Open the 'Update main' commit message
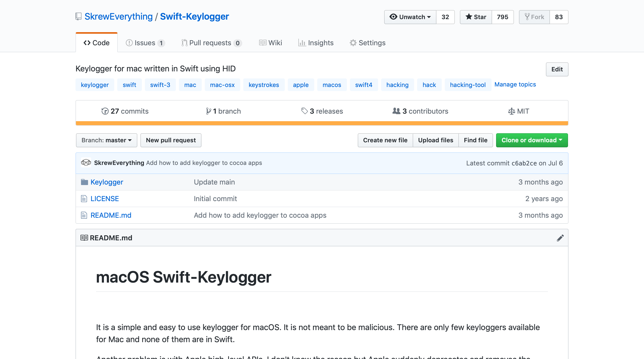644x359 pixels. [214, 182]
